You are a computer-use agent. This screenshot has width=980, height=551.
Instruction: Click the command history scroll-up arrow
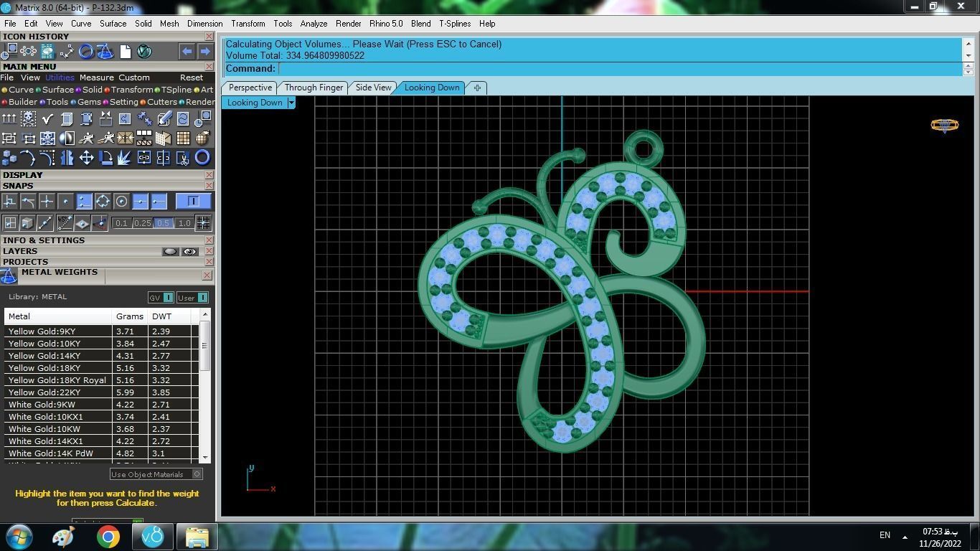[968, 43]
